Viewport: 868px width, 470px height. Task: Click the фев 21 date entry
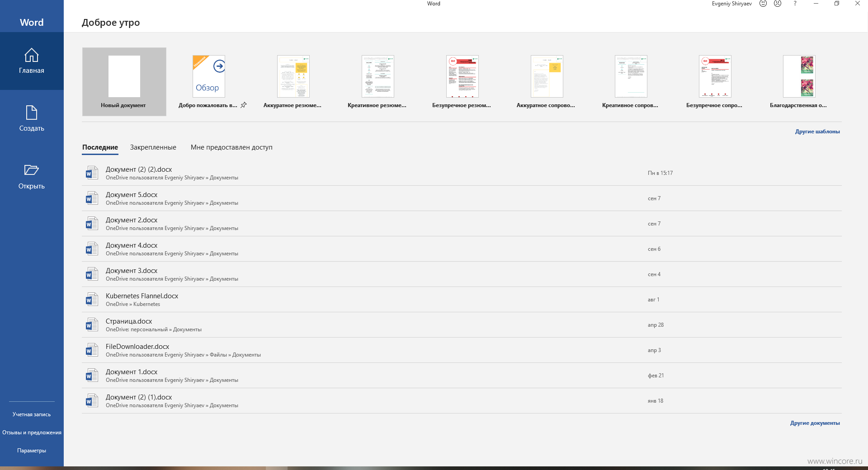coord(656,376)
